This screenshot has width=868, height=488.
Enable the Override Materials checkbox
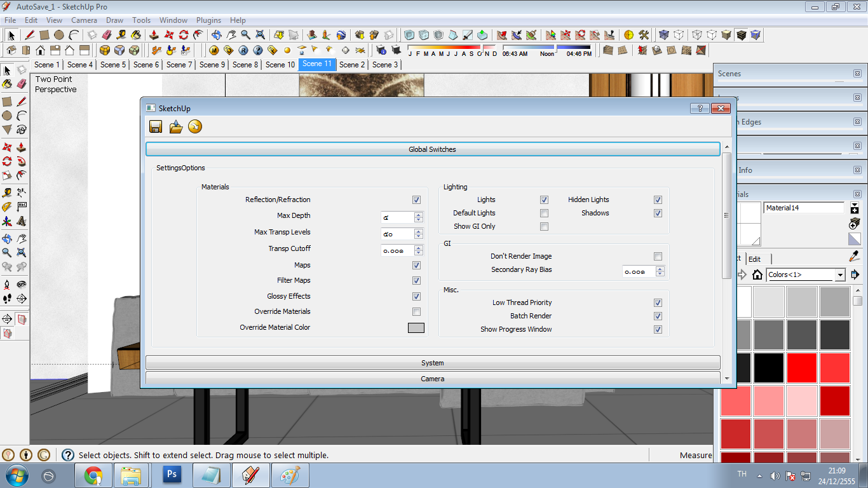[x=416, y=311]
